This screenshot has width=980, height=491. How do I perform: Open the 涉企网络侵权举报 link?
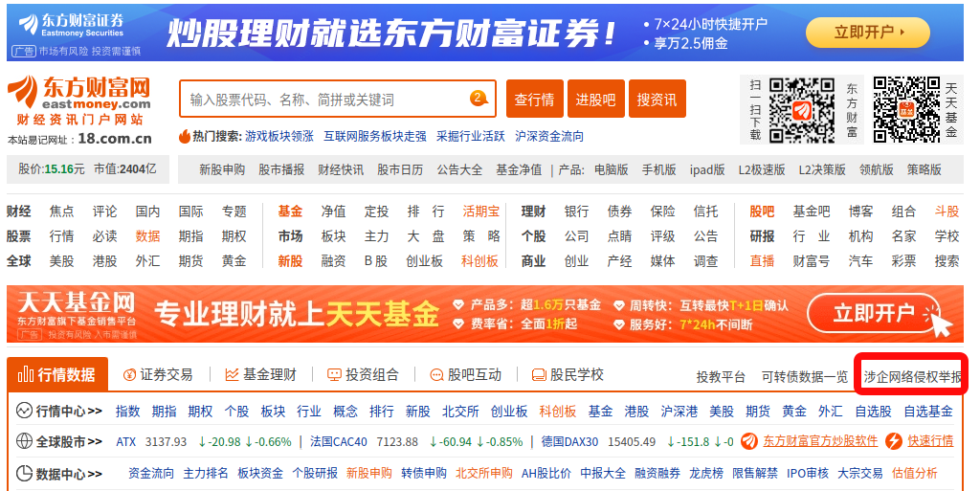912,376
